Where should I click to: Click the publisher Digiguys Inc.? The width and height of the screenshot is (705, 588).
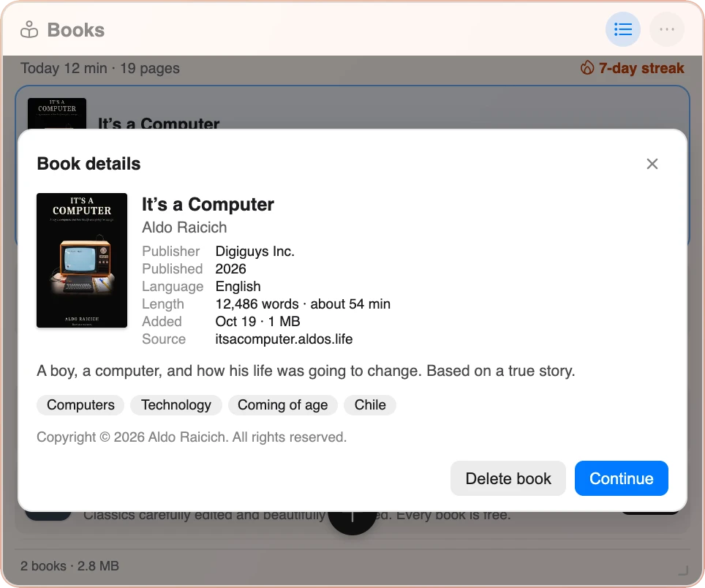click(255, 252)
